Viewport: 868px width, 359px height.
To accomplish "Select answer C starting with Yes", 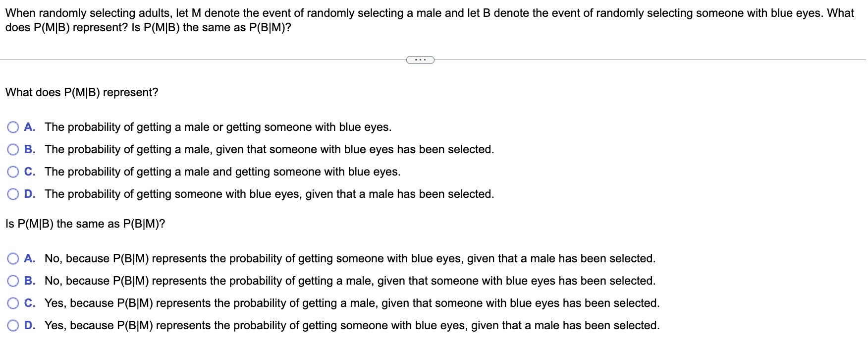I will (x=12, y=303).
